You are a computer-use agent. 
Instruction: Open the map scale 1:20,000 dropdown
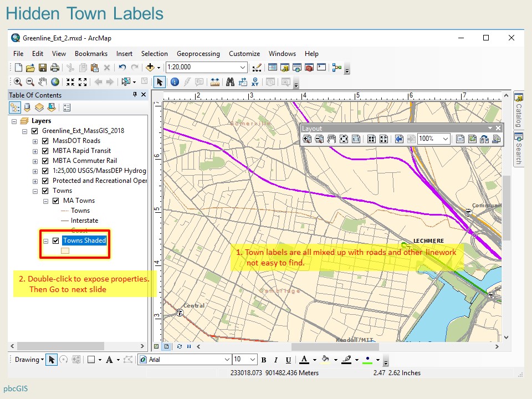[243, 67]
